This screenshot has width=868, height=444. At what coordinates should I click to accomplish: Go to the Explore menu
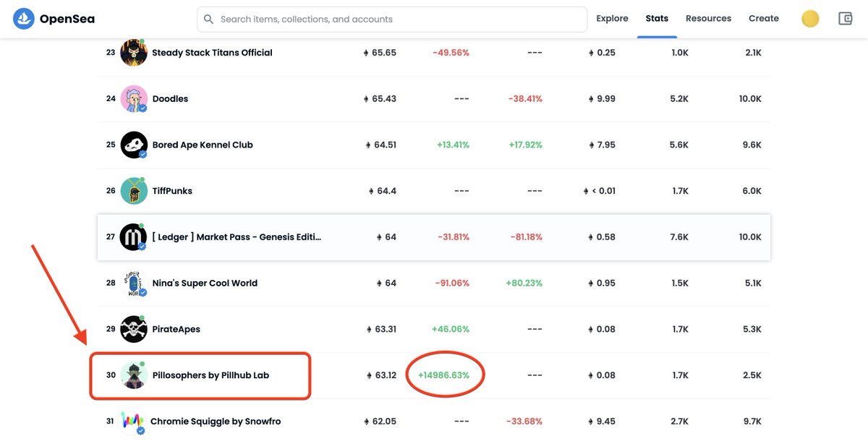(612, 19)
